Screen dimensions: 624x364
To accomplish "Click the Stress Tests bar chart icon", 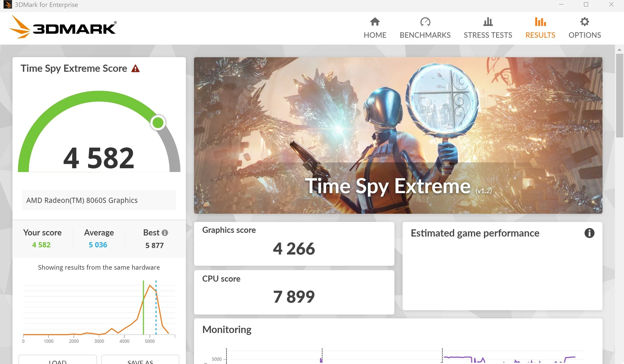I will tap(487, 22).
